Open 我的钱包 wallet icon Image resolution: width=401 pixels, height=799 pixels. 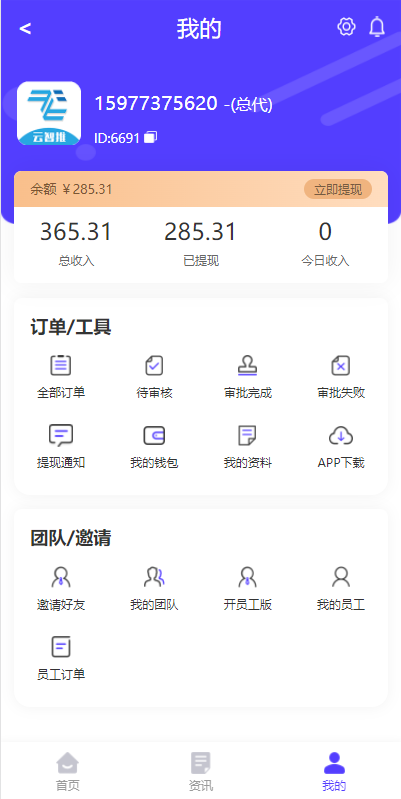pyautogui.click(x=154, y=436)
